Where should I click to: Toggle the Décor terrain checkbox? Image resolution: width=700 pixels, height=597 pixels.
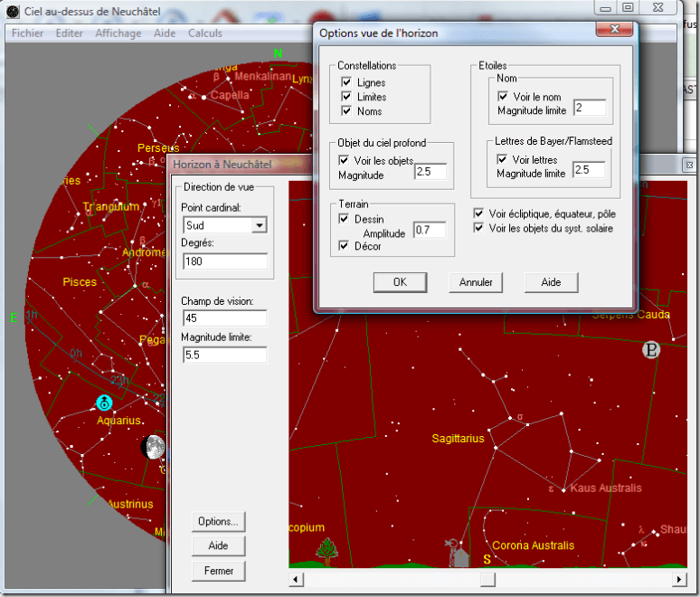point(345,245)
